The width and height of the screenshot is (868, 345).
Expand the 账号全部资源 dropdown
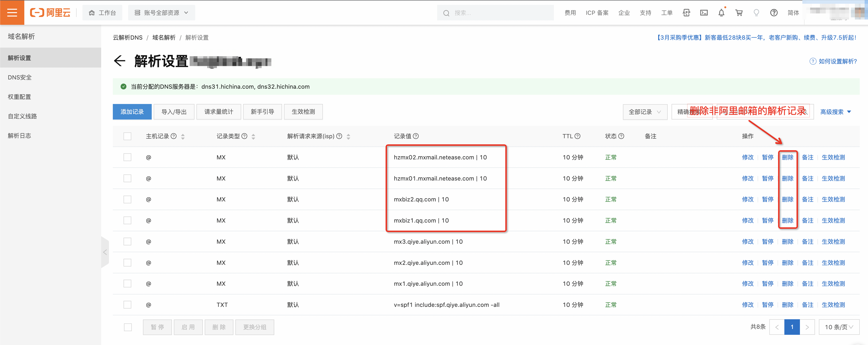(x=161, y=13)
